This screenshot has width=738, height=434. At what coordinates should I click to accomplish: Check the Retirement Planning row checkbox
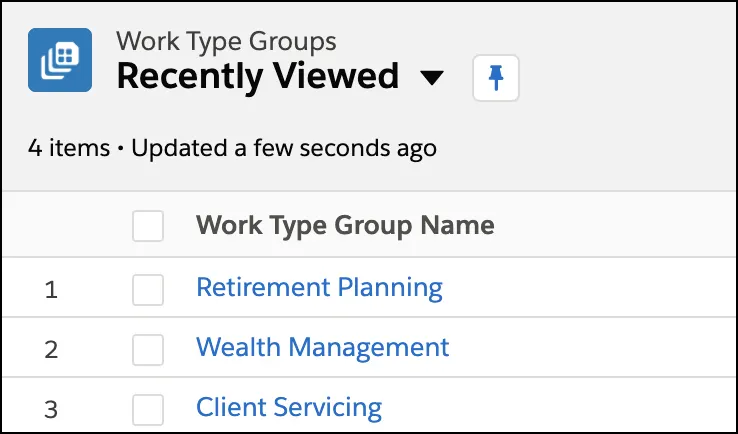[148, 290]
